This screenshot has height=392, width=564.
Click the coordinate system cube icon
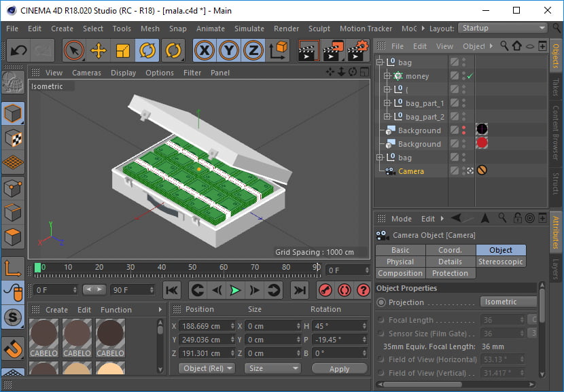click(279, 50)
